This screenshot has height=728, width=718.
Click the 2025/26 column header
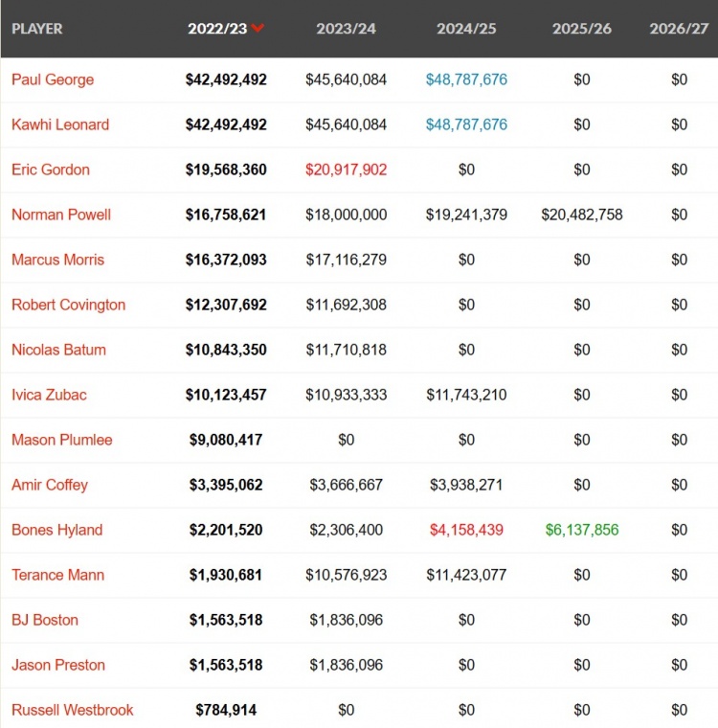pyautogui.click(x=582, y=29)
